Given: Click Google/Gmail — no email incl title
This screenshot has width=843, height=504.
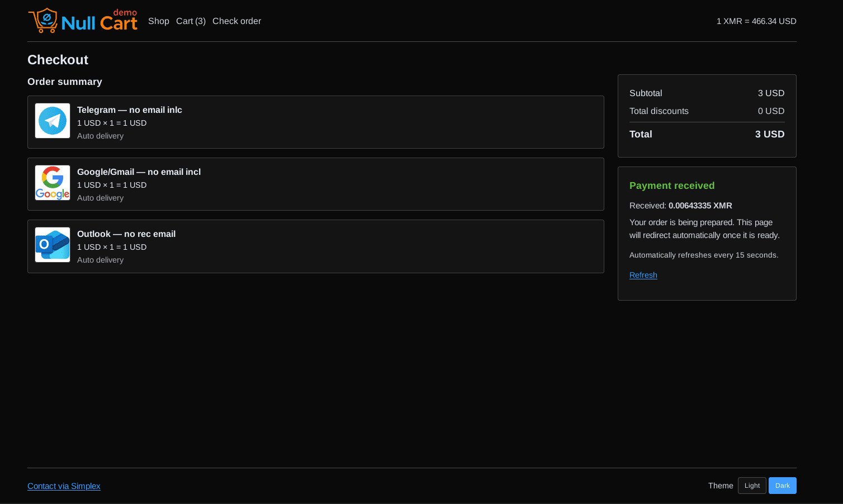Looking at the screenshot, I should point(139,172).
